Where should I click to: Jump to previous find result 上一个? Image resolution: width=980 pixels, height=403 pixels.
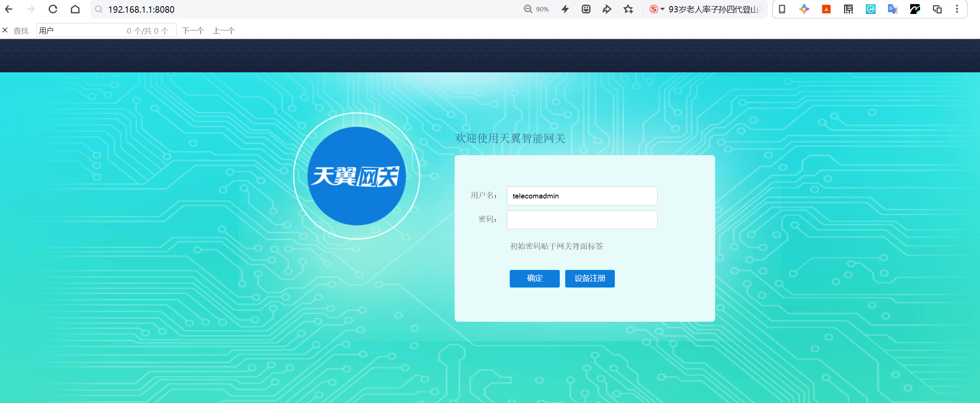click(224, 30)
